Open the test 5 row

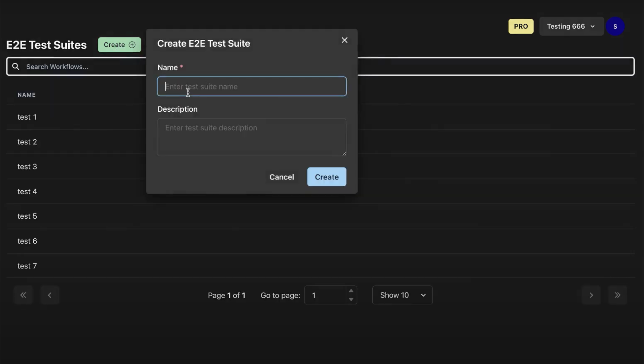pos(320,216)
